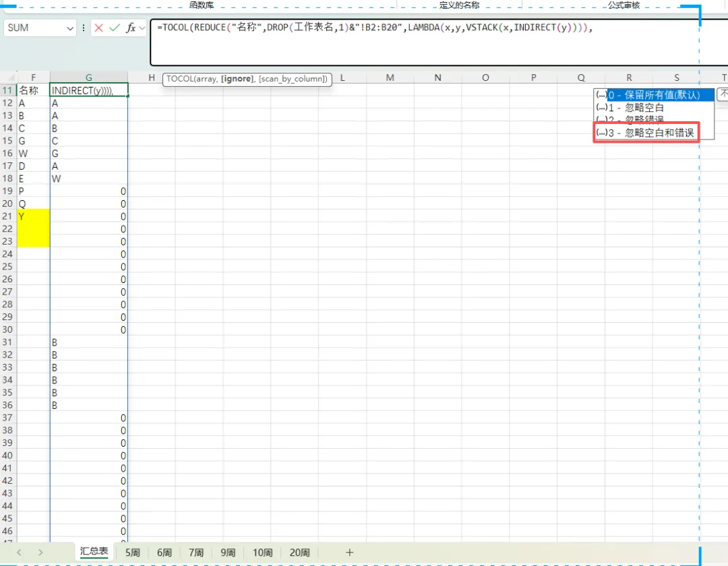Go to the 10周 sheet tab
The image size is (728, 566).
[x=262, y=553]
